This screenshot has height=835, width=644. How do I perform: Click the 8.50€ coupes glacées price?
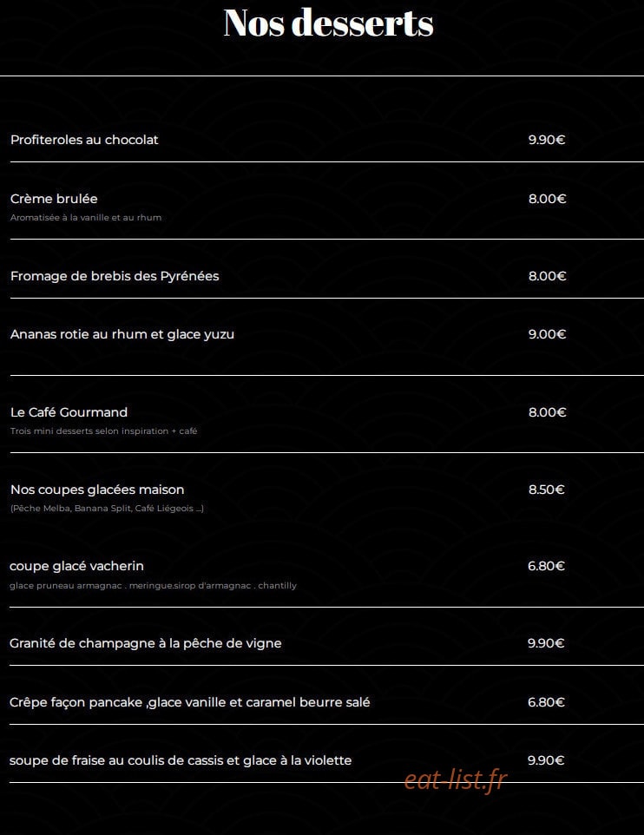pyautogui.click(x=547, y=490)
